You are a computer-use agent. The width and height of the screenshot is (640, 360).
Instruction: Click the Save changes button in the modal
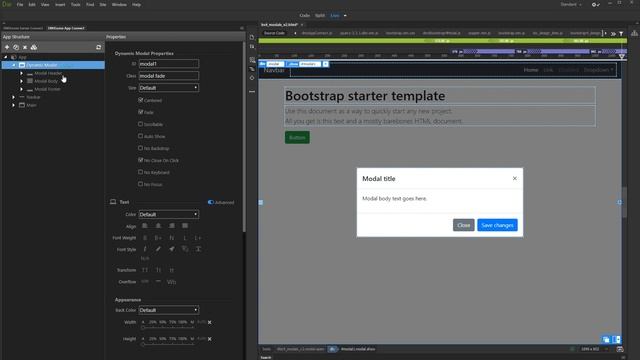tap(497, 225)
